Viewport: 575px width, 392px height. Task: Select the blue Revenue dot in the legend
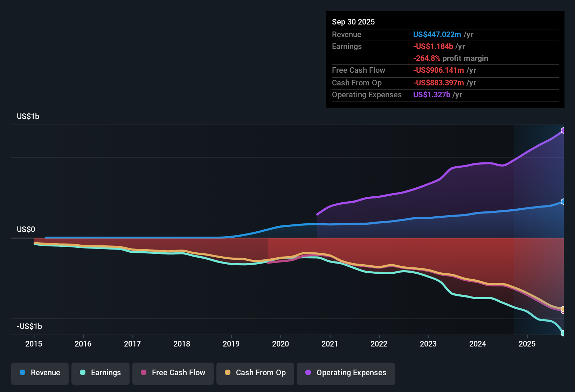pyautogui.click(x=22, y=373)
